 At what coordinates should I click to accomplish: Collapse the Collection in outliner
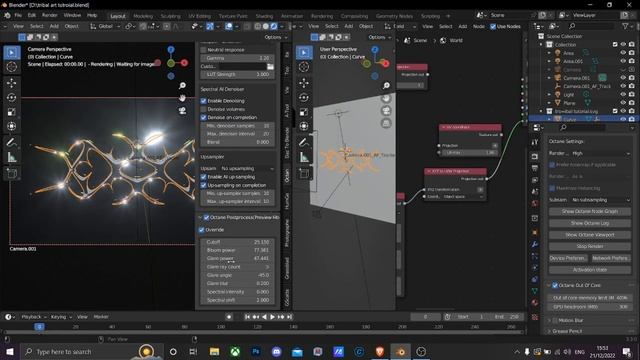[x=542, y=44]
